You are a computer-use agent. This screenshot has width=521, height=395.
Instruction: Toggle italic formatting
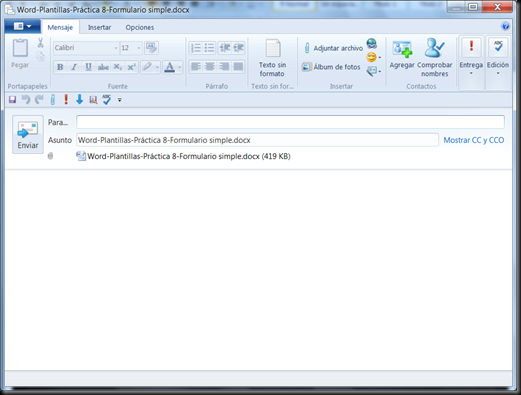pos(74,67)
